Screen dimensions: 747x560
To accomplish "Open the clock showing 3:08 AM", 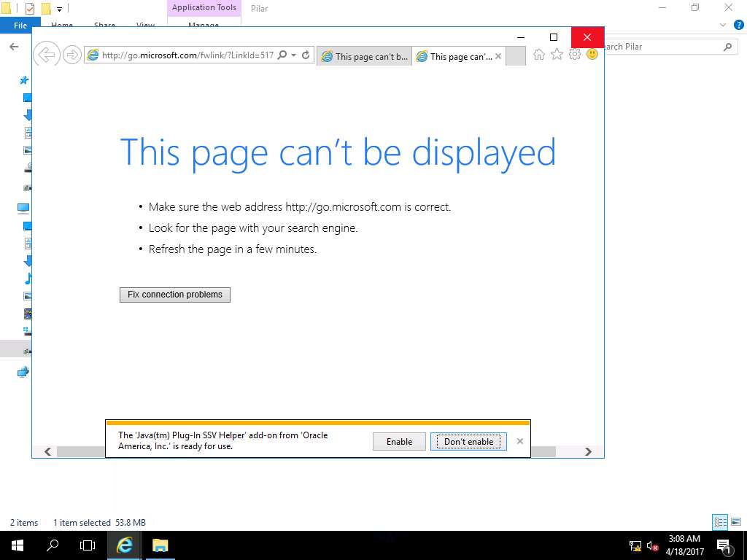I will click(684, 545).
